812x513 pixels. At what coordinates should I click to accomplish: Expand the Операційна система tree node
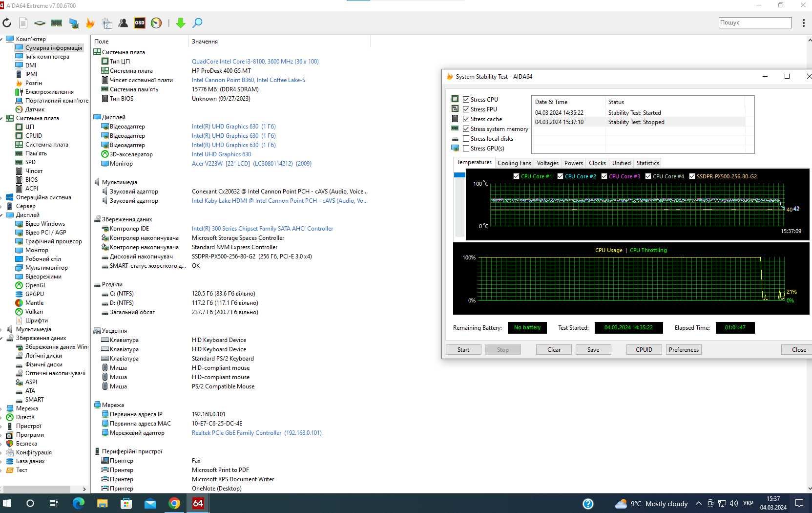tap(2, 197)
